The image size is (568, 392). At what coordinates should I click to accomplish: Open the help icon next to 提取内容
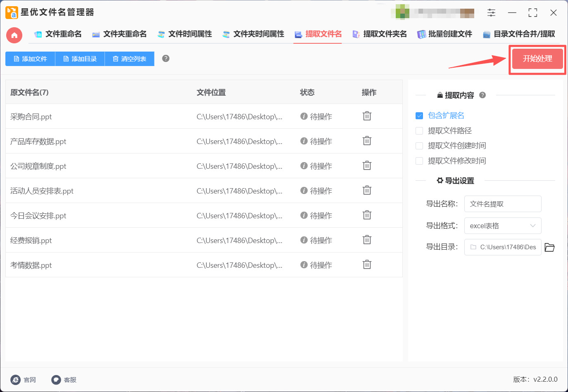coord(482,95)
